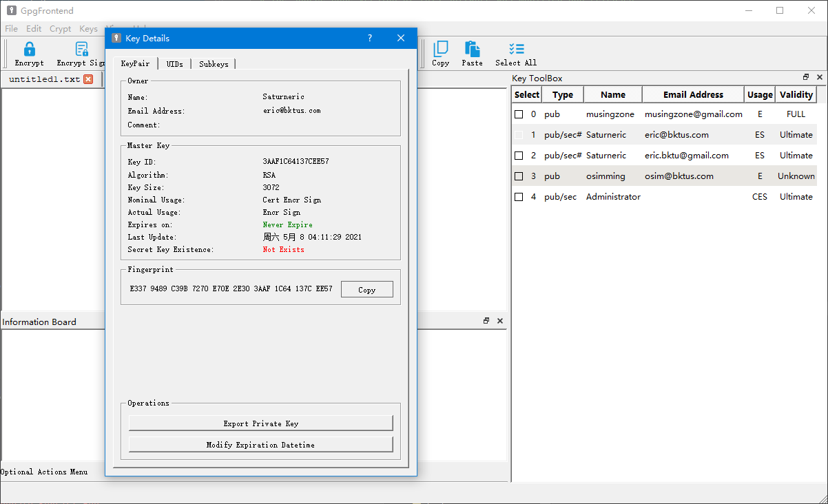This screenshot has height=504, width=828.
Task: Open the File menu
Action: (11, 29)
